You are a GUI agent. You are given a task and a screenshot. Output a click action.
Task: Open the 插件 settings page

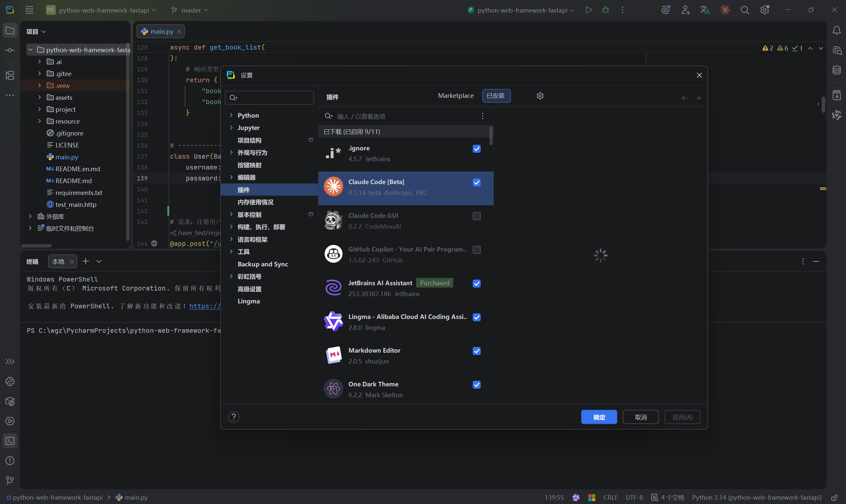(x=269, y=190)
